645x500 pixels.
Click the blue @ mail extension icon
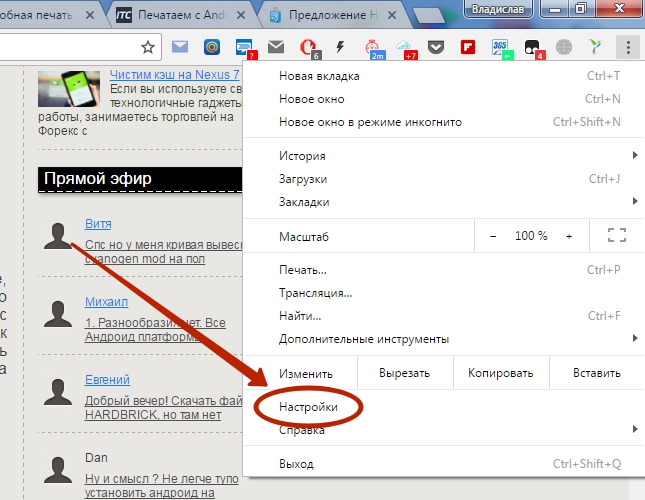212,47
